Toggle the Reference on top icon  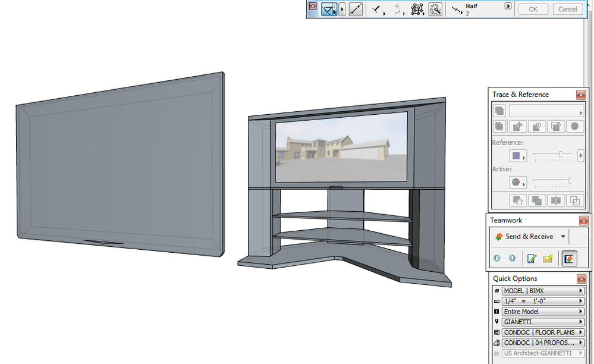point(537,200)
